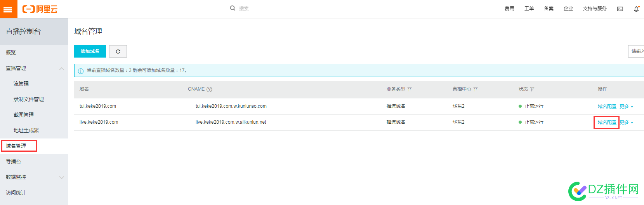The image size is (644, 205).
Task: Open 更多 dropdown for live.keke2019.com
Action: (x=626, y=123)
